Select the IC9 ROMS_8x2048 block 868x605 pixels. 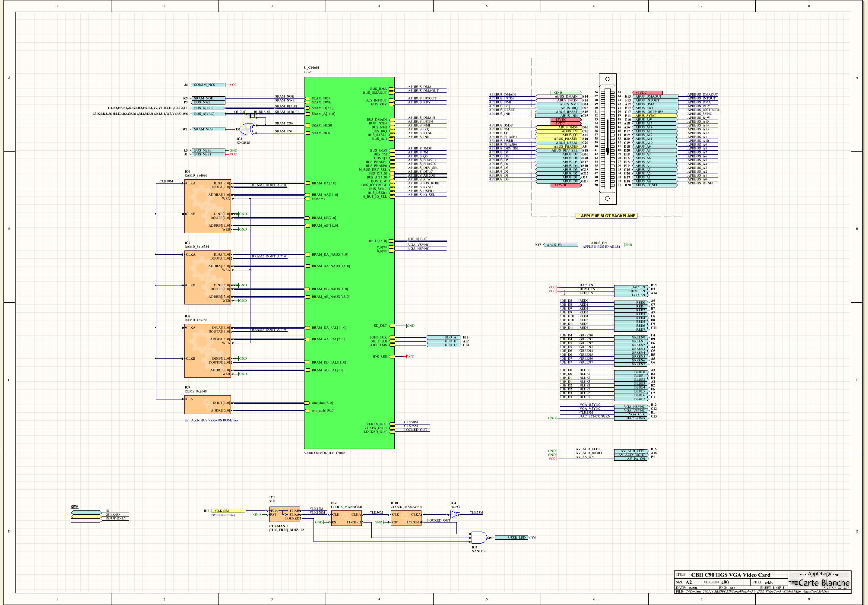[208, 405]
